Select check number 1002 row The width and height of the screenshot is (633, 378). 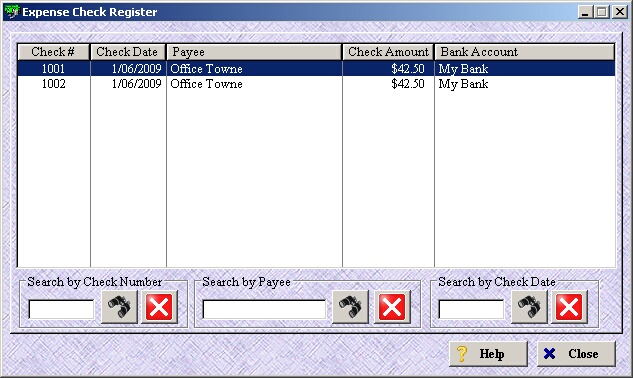(316, 84)
